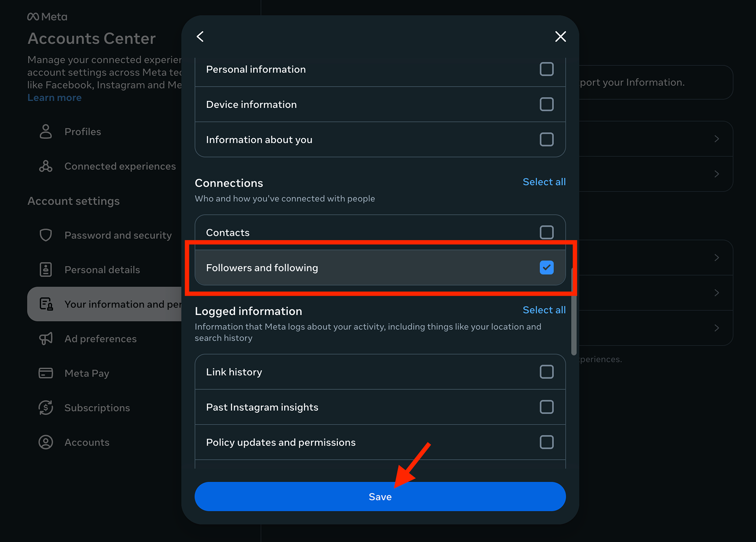Viewport: 756px width, 542px height.
Task: Click the back arrow in the dialog
Action: point(200,37)
